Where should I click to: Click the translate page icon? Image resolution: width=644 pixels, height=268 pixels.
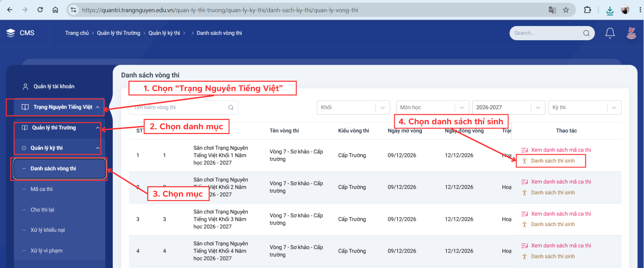pos(552,10)
